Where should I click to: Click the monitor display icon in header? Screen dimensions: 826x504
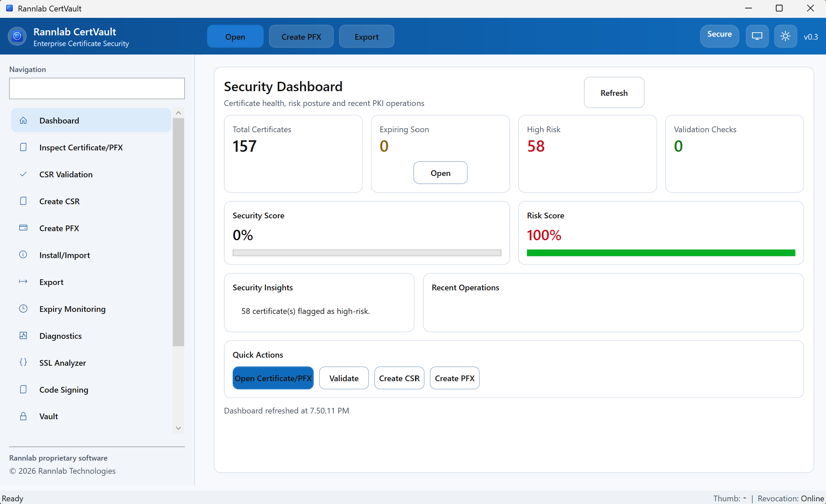click(x=757, y=36)
